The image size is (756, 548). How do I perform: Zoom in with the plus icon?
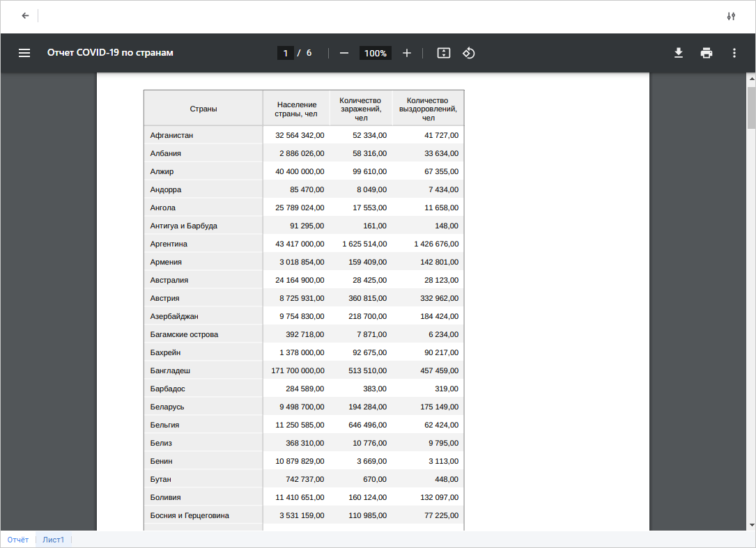click(x=407, y=53)
